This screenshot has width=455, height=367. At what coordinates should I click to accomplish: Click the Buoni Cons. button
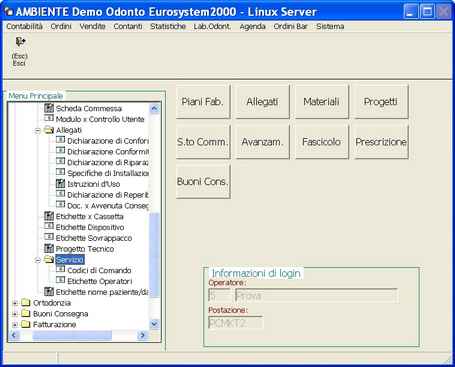click(203, 181)
